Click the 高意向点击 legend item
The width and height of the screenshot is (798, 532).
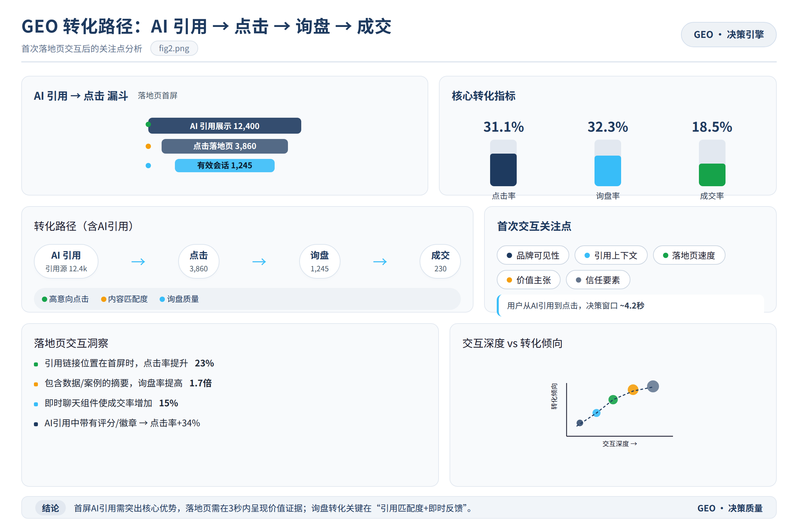(66, 299)
